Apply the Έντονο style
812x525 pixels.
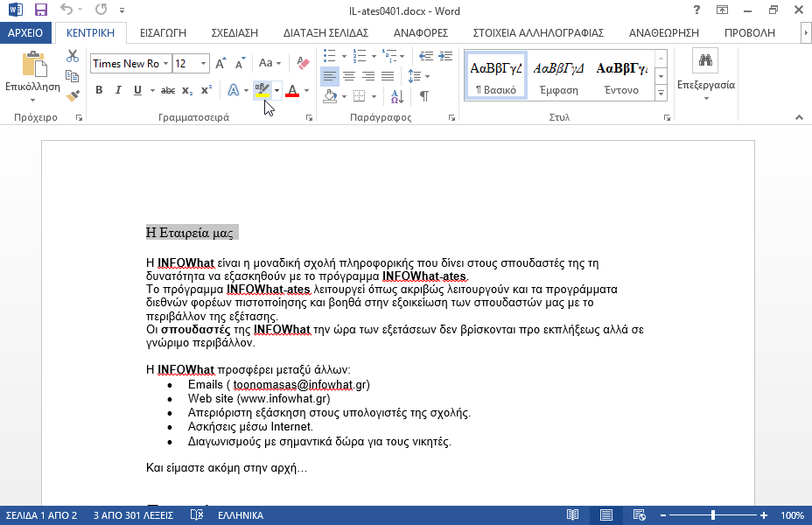621,75
